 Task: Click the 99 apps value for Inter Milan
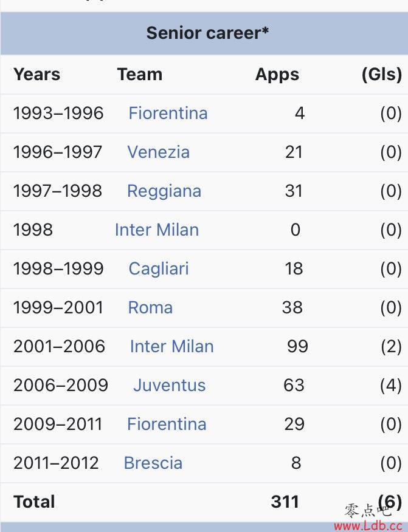coord(297,346)
